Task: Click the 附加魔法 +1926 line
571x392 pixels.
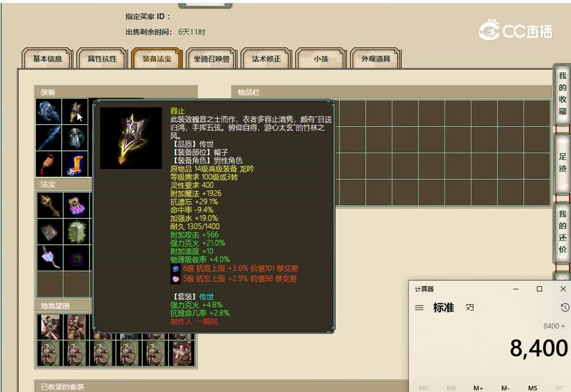Action: point(196,193)
